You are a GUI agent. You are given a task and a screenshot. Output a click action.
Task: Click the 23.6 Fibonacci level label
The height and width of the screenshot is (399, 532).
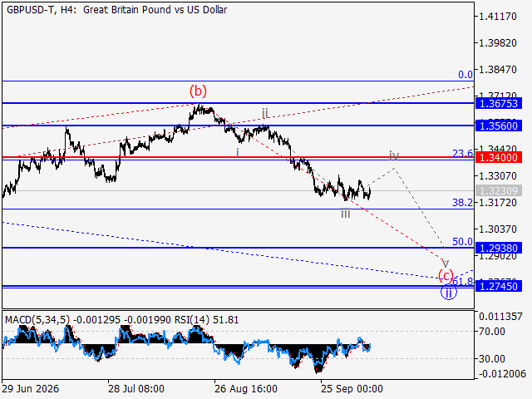(x=462, y=154)
